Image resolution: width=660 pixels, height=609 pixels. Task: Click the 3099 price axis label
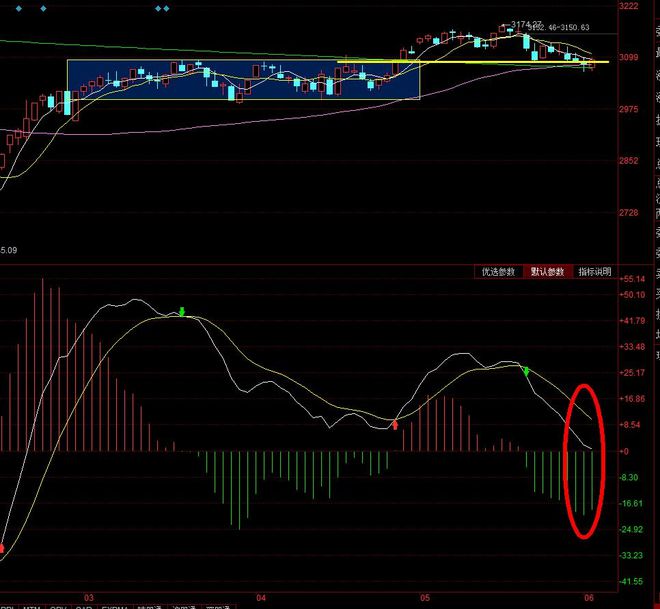click(x=628, y=57)
